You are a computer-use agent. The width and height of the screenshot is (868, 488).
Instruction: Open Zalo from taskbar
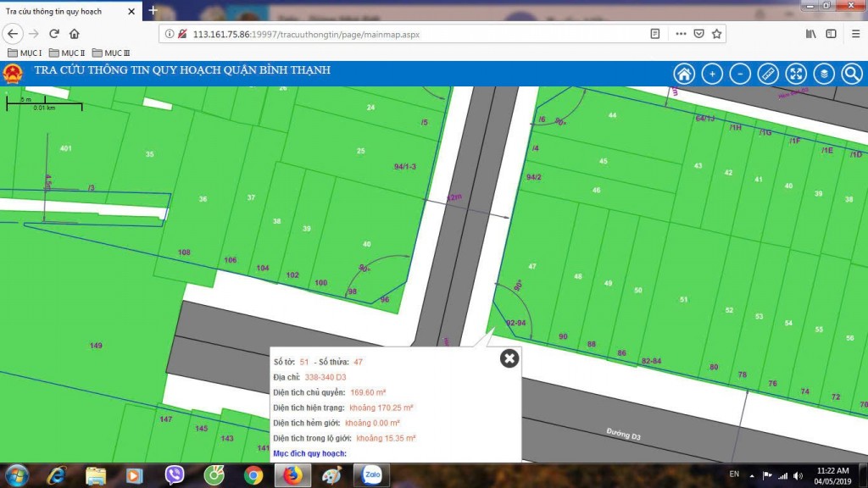coord(372,475)
